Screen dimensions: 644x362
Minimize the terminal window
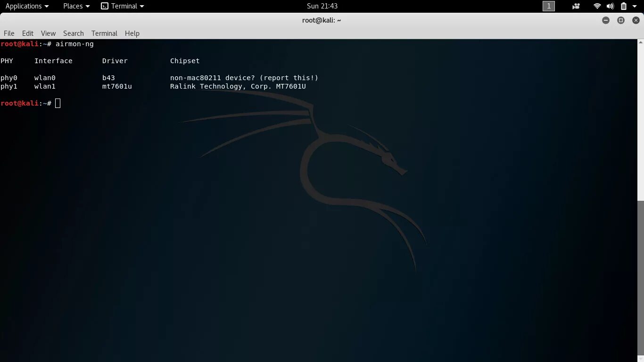click(606, 20)
